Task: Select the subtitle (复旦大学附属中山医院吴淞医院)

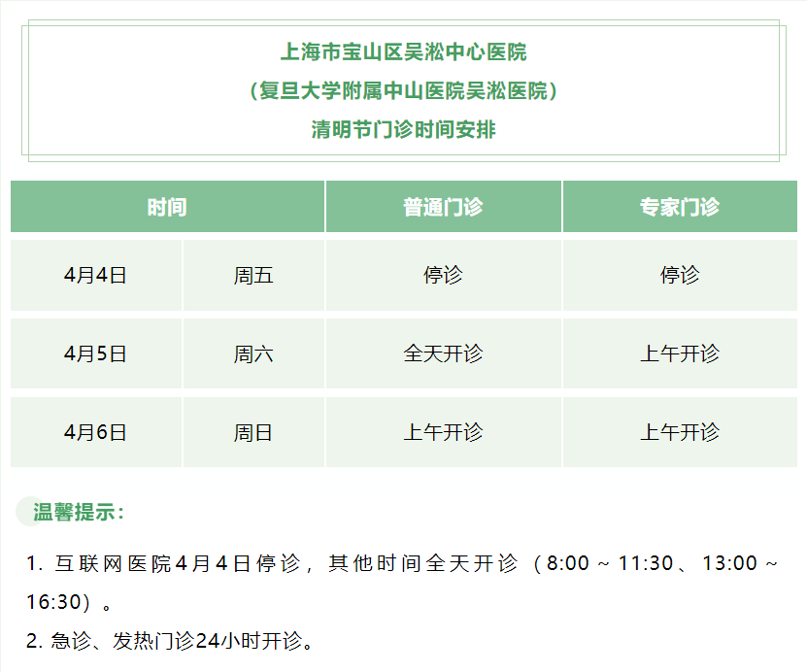Action: (404, 90)
